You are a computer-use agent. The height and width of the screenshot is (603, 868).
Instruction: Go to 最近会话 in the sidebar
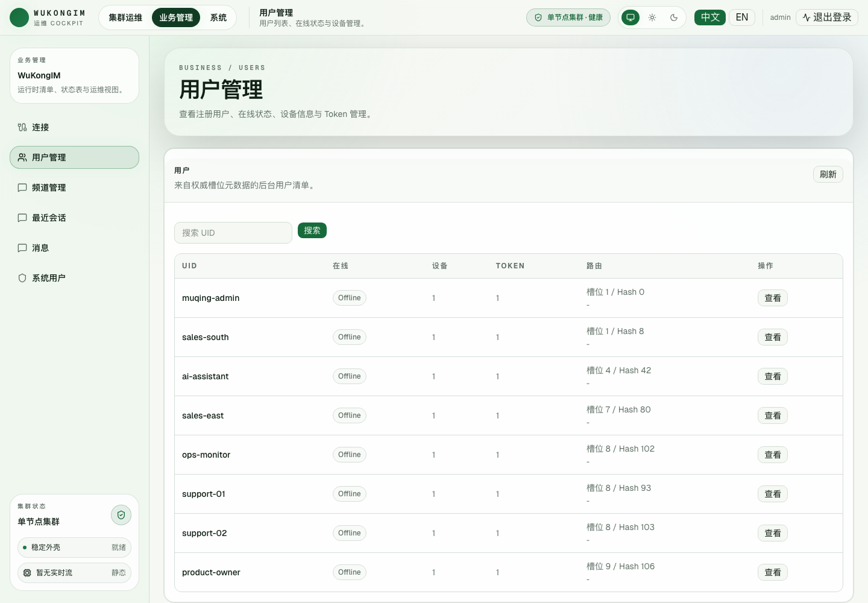coord(74,218)
